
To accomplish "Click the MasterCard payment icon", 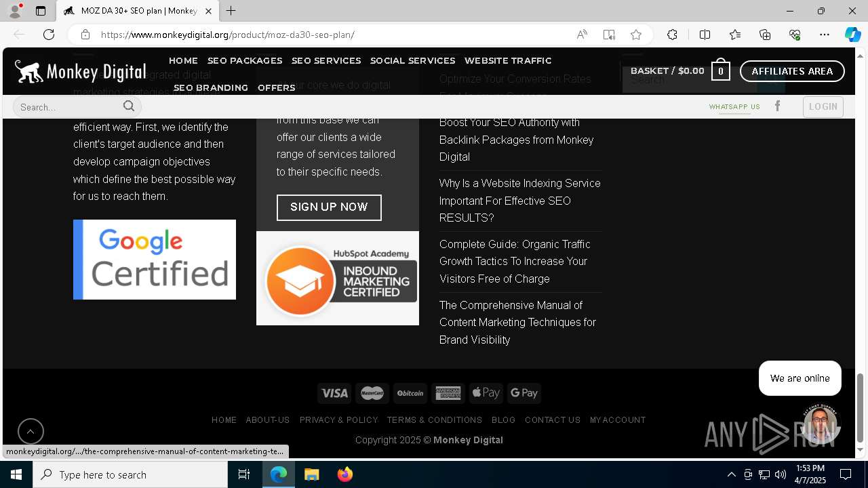I will coord(372,393).
